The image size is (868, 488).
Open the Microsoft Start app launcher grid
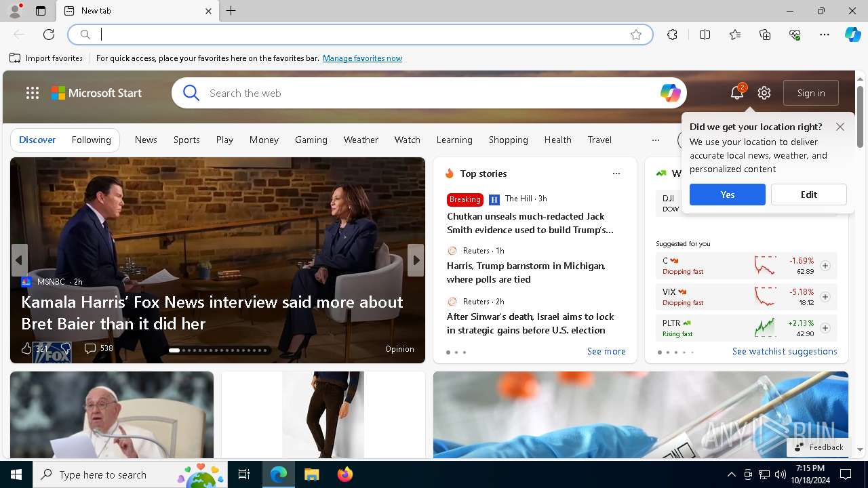tap(33, 93)
